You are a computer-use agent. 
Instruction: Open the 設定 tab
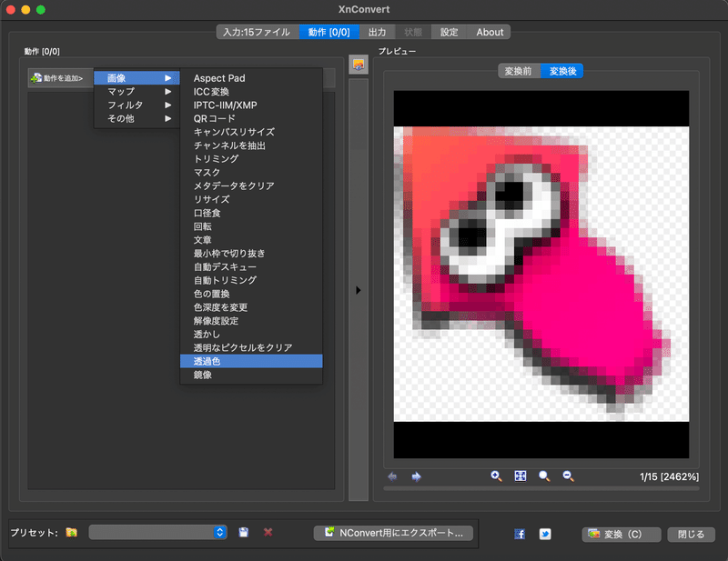click(449, 32)
